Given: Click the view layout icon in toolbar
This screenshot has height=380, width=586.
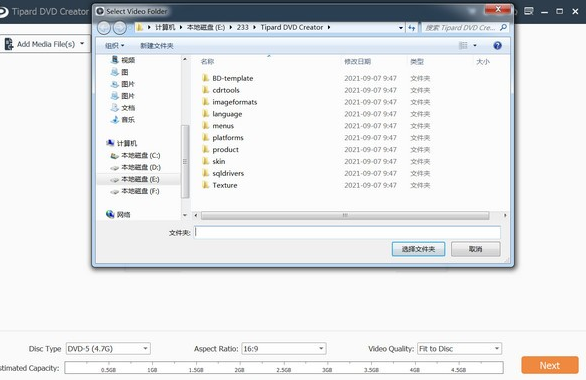Looking at the screenshot, I should [463, 46].
